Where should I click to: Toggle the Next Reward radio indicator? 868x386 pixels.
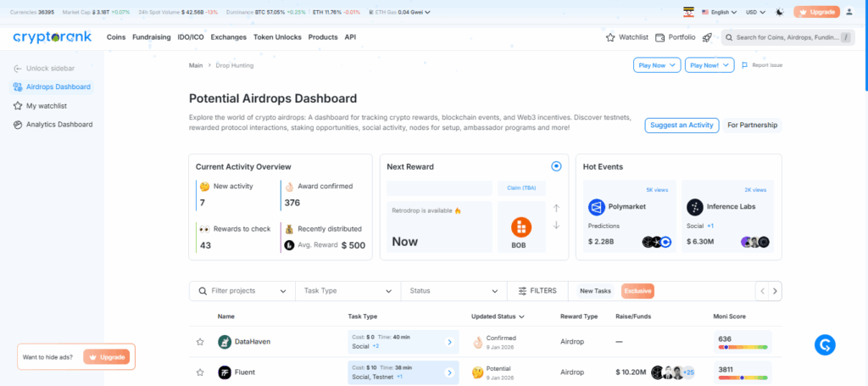coord(556,166)
